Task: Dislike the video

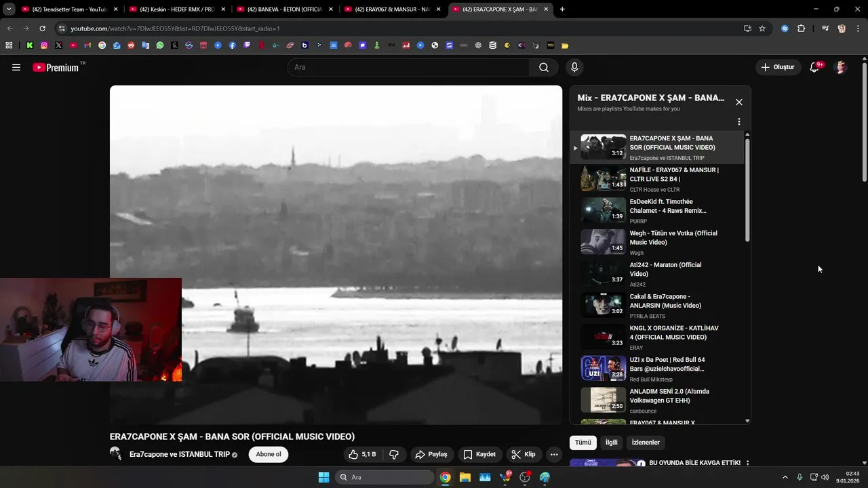Action: (394, 454)
